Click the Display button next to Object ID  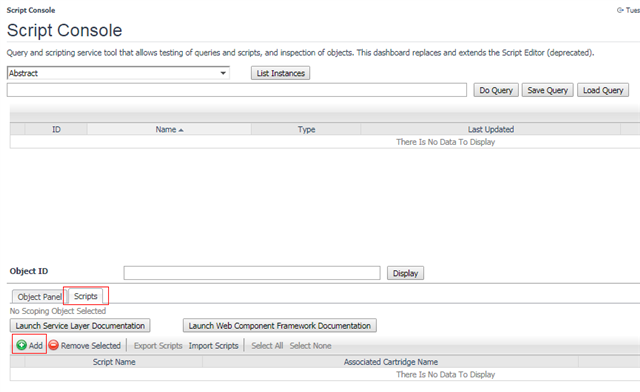[x=405, y=273]
